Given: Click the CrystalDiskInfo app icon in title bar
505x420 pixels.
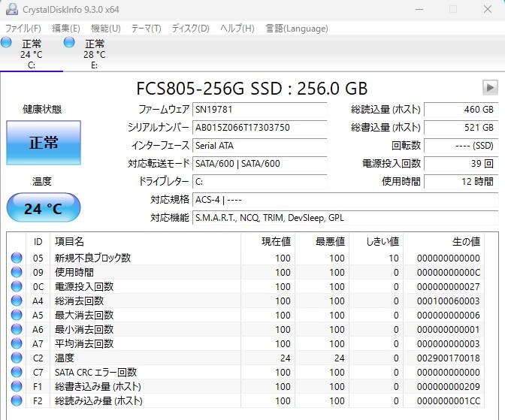Looking at the screenshot, I should coord(11,9).
